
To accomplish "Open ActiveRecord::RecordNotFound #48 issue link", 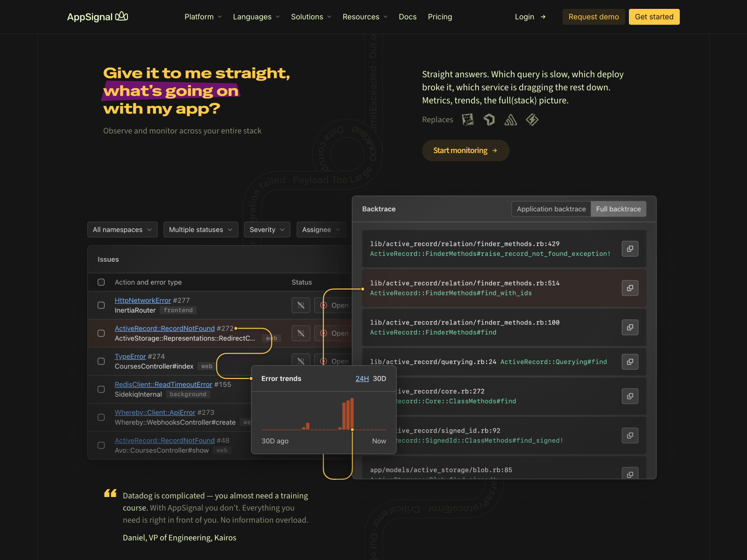I will pyautogui.click(x=165, y=441).
